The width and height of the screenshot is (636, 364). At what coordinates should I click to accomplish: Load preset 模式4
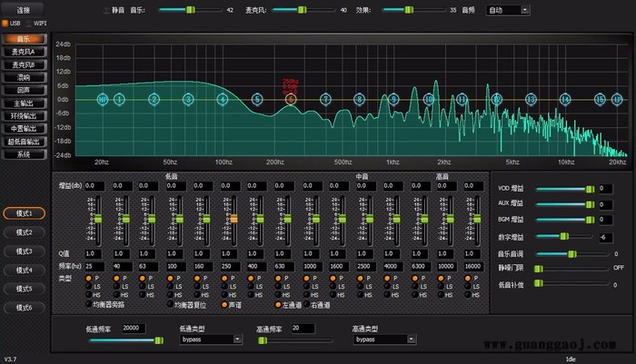(24, 270)
